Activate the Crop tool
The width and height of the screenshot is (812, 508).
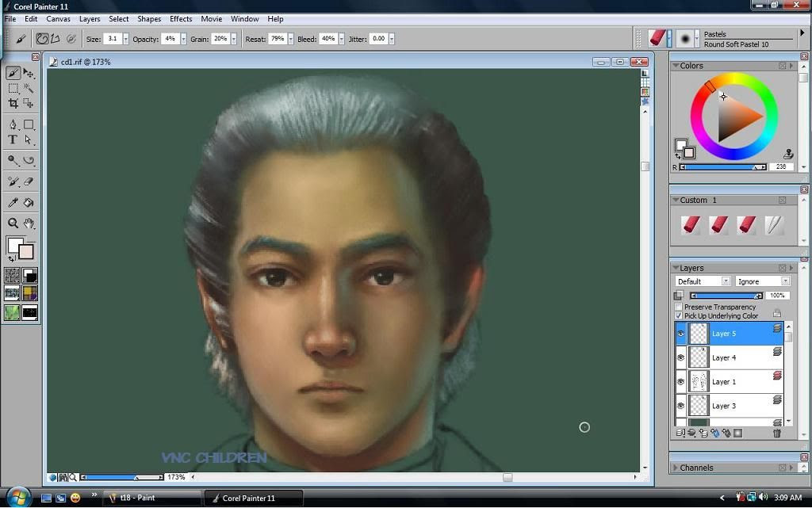click(13, 104)
